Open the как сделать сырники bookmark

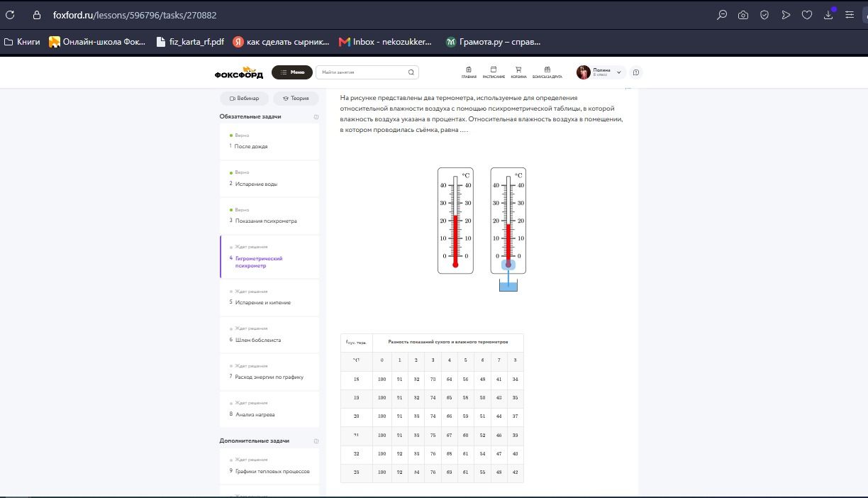click(282, 42)
